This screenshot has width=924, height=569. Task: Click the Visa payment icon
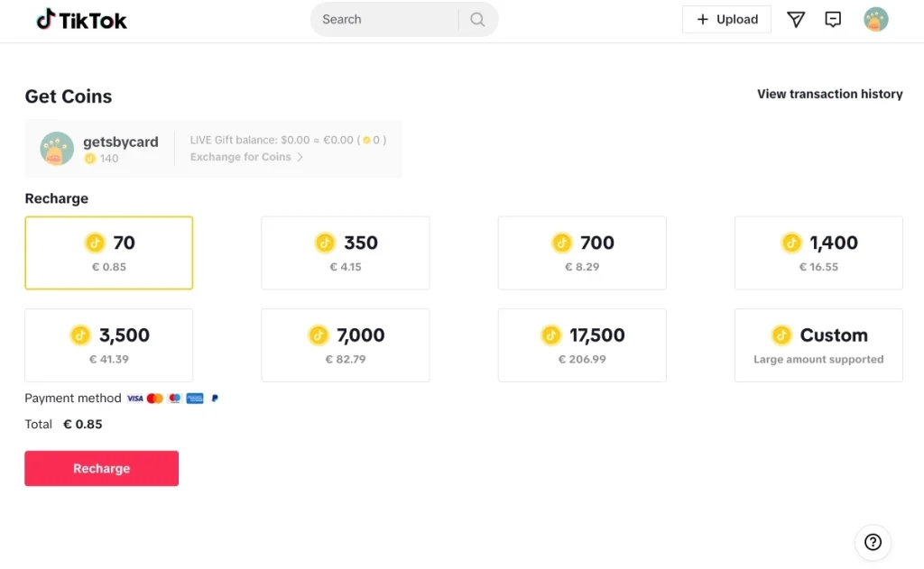click(135, 399)
